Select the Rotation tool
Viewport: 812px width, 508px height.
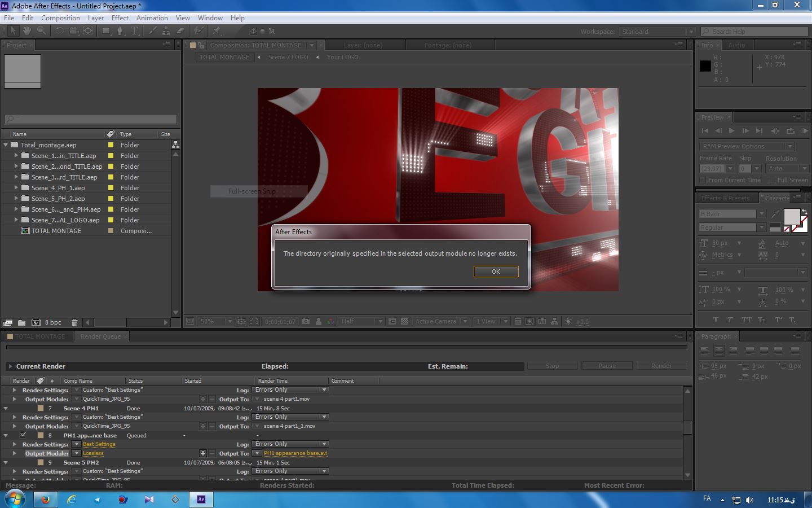coord(60,31)
